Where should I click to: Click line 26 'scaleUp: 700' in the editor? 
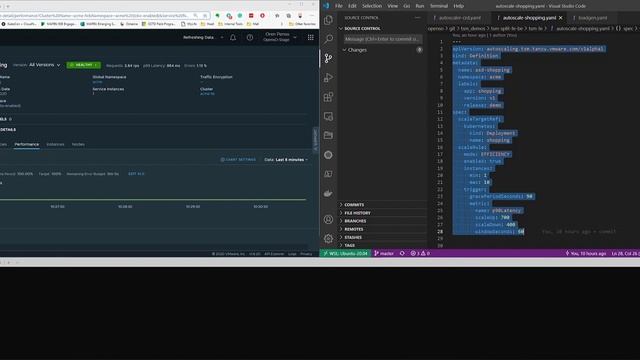(492, 218)
